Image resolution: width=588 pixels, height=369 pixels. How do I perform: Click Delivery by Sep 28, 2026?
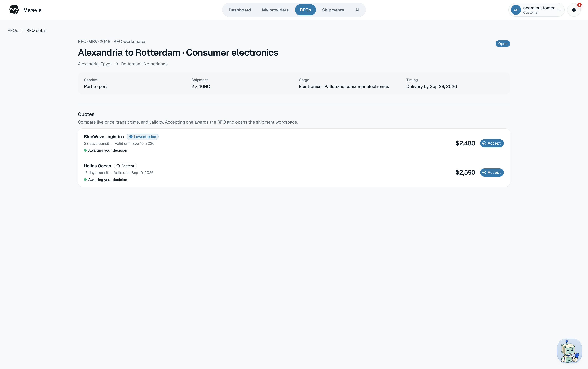click(x=431, y=87)
